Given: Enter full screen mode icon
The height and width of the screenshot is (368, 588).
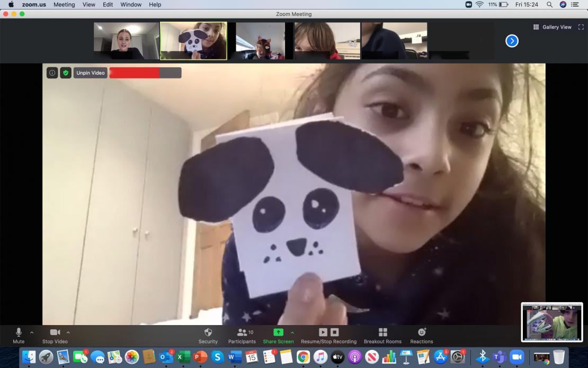Looking at the screenshot, I should tap(581, 27).
